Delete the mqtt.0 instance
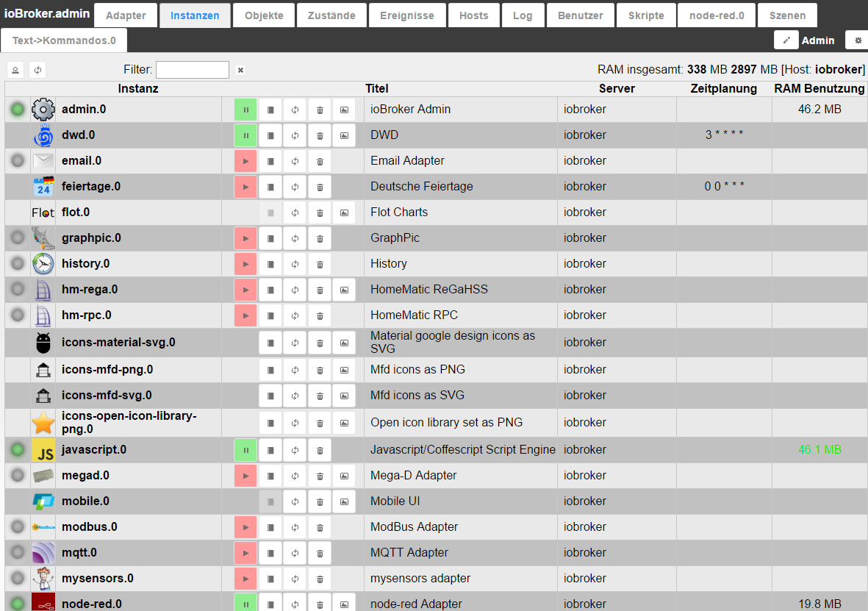Screen dimensions: 868x611 (x=320, y=553)
